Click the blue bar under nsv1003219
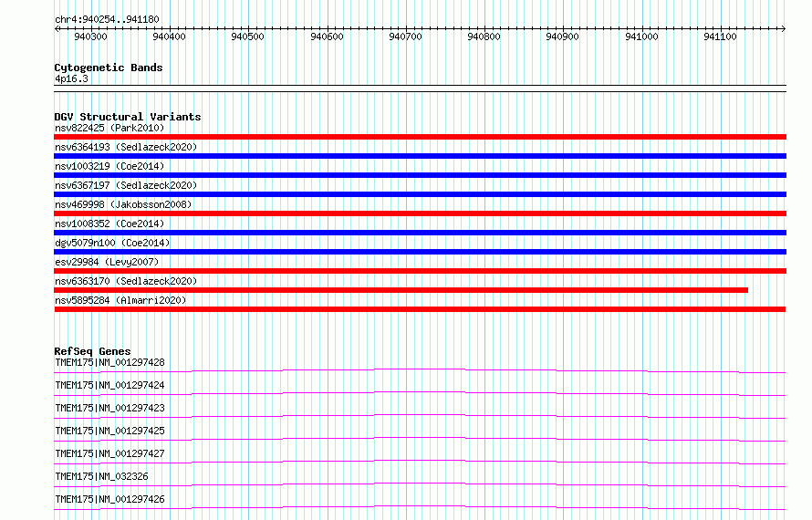The width and height of the screenshot is (812, 520). [420, 175]
